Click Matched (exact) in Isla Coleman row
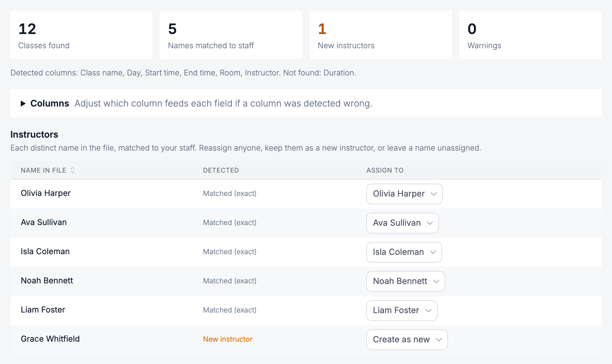Screen dimensions: 612x364 click(x=230, y=252)
